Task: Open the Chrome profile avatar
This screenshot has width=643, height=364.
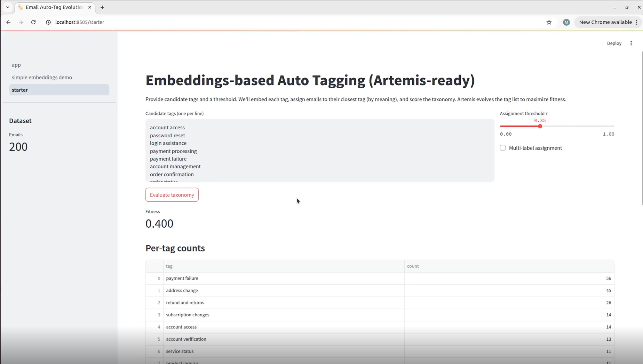Action: [566, 22]
